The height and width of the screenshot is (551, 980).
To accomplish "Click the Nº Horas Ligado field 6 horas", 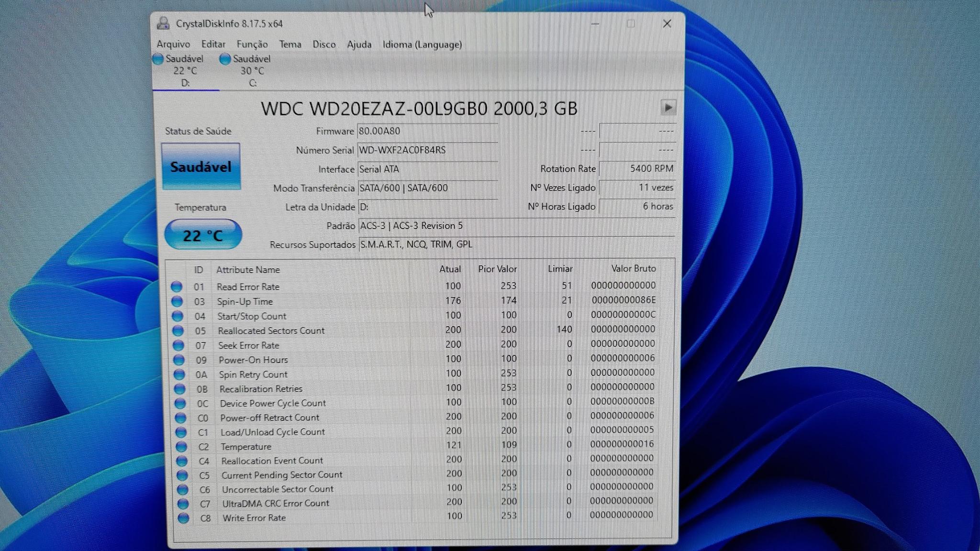I will pos(637,206).
